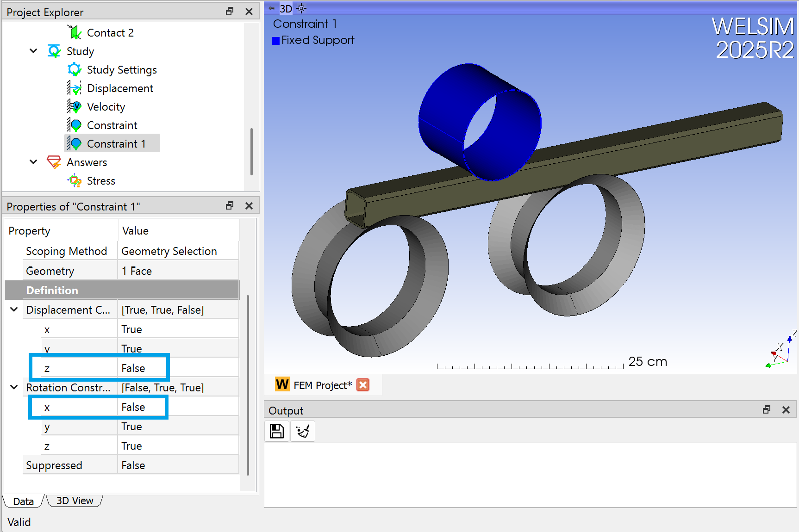Collapse the Study tree branch
The width and height of the screenshot is (799, 532).
[33, 51]
